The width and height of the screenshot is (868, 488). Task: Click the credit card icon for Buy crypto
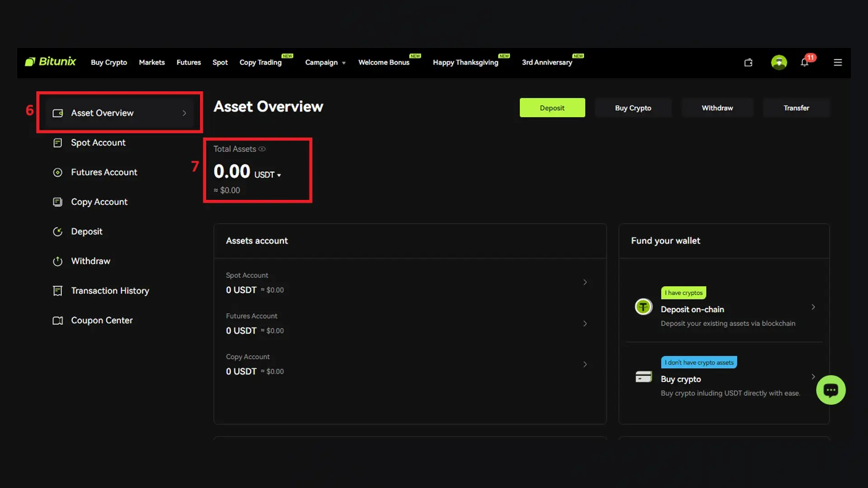tap(643, 376)
